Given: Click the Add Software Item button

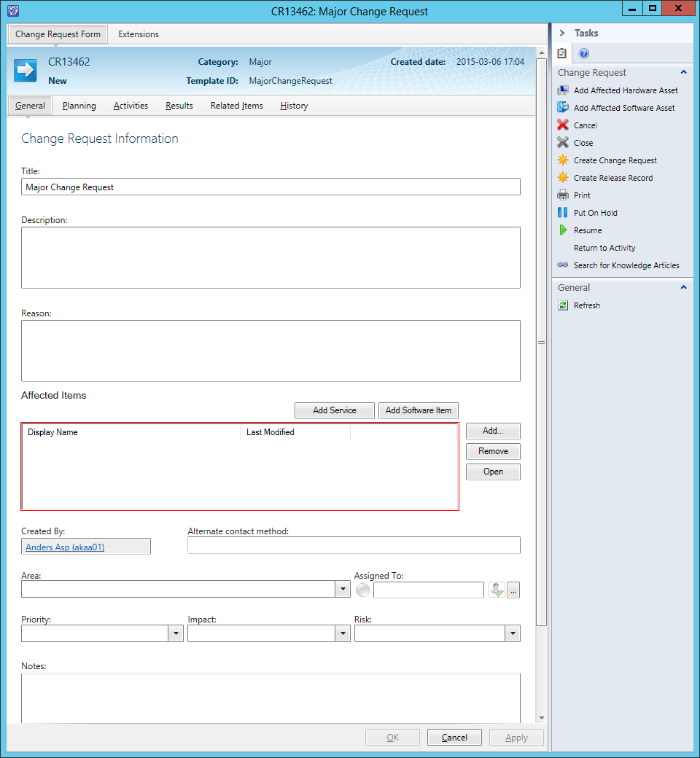Looking at the screenshot, I should [419, 410].
